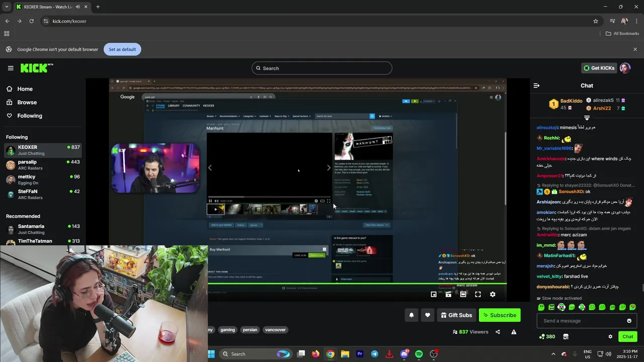Image resolution: width=644 pixels, height=362 pixels.
Task: Click the chat panel scrollbar
Action: 642,288
